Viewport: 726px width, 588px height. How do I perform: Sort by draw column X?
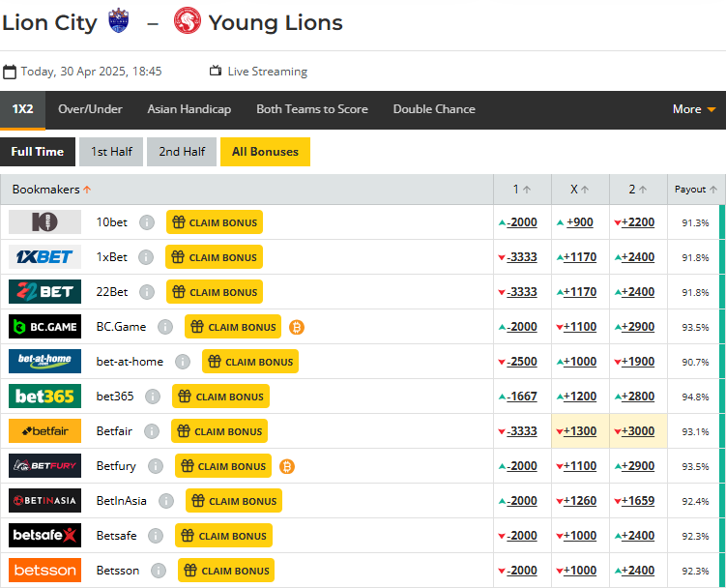point(580,189)
